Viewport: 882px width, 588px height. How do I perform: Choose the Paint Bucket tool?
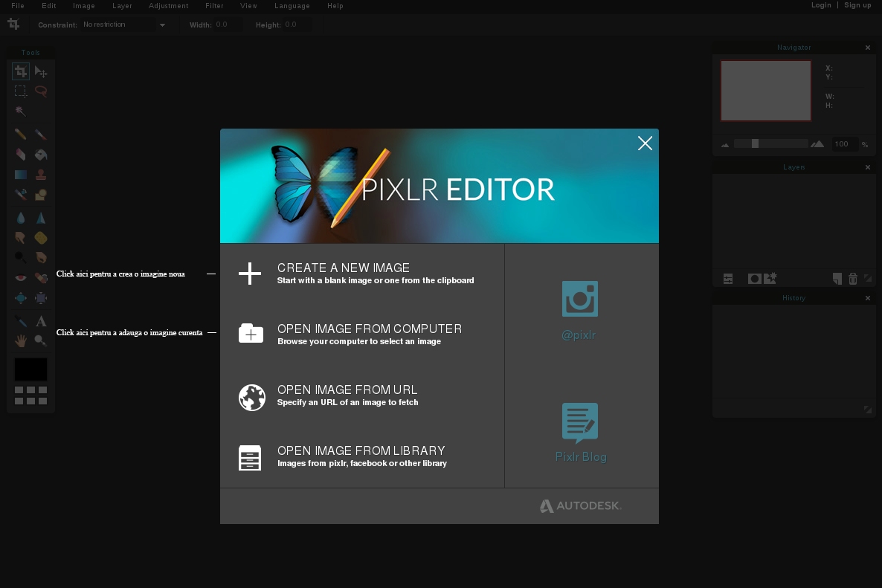pos(41,155)
